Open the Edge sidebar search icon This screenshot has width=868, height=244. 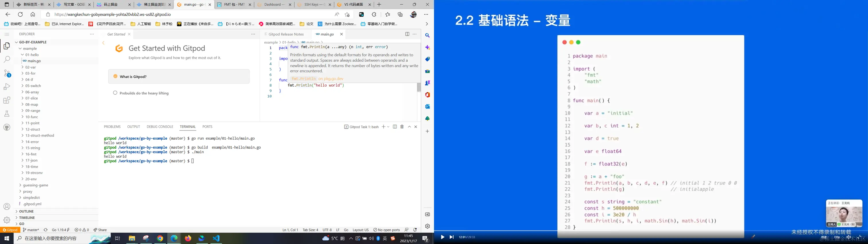[427, 35]
